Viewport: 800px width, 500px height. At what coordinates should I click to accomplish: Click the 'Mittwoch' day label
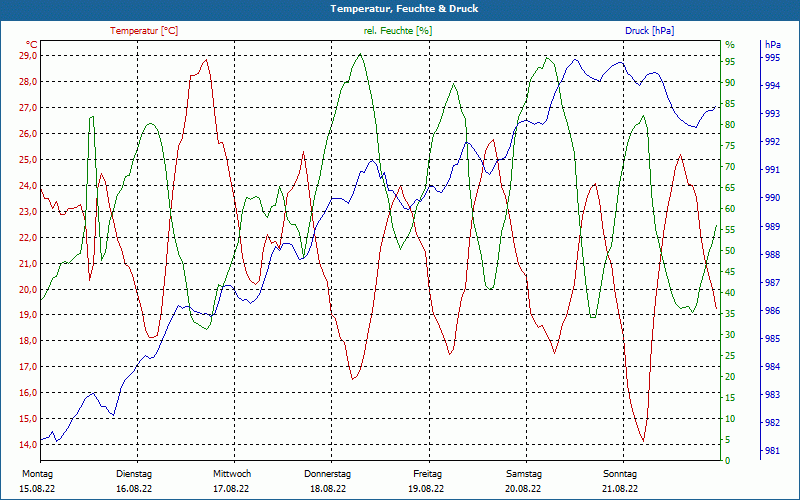coord(232,474)
